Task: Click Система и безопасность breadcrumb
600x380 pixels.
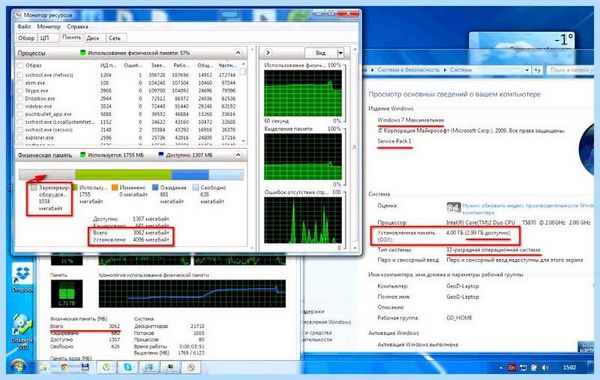Action: (408, 70)
